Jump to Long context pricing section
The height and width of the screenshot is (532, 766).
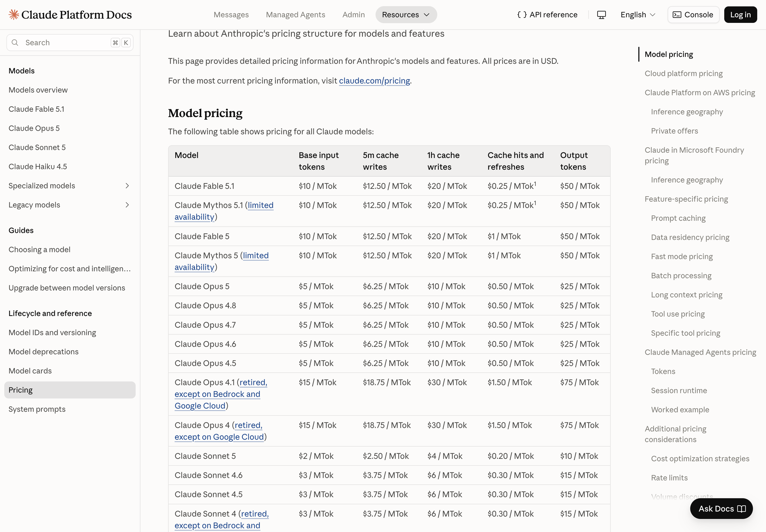(686, 295)
